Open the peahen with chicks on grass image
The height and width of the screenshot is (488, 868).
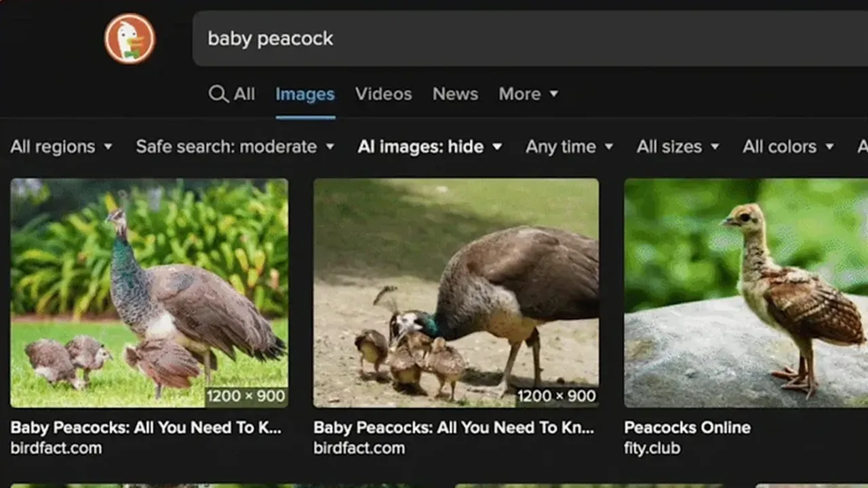coord(149,293)
